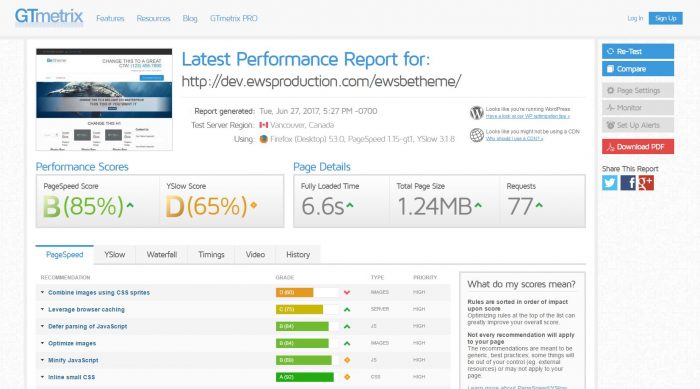Share report via Twitter icon
The image size is (700, 389).
pyautogui.click(x=609, y=183)
